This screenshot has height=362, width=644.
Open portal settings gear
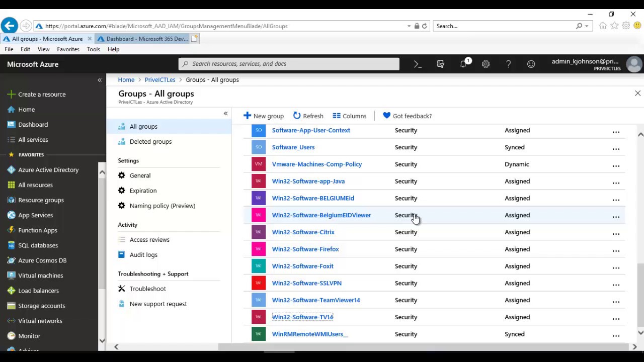click(486, 64)
